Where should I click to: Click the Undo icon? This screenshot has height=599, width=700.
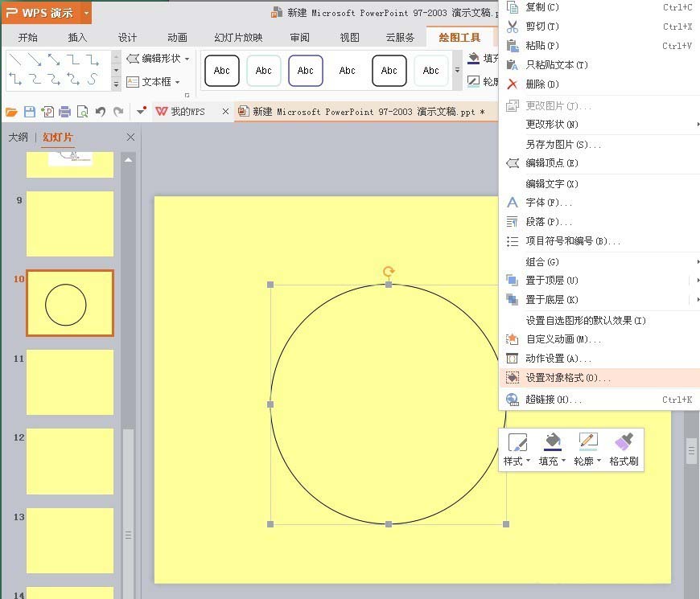[x=101, y=110]
